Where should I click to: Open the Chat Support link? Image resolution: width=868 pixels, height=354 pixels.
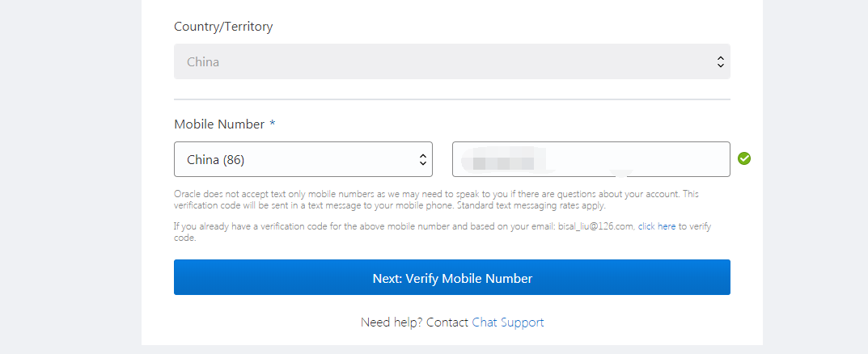508,322
